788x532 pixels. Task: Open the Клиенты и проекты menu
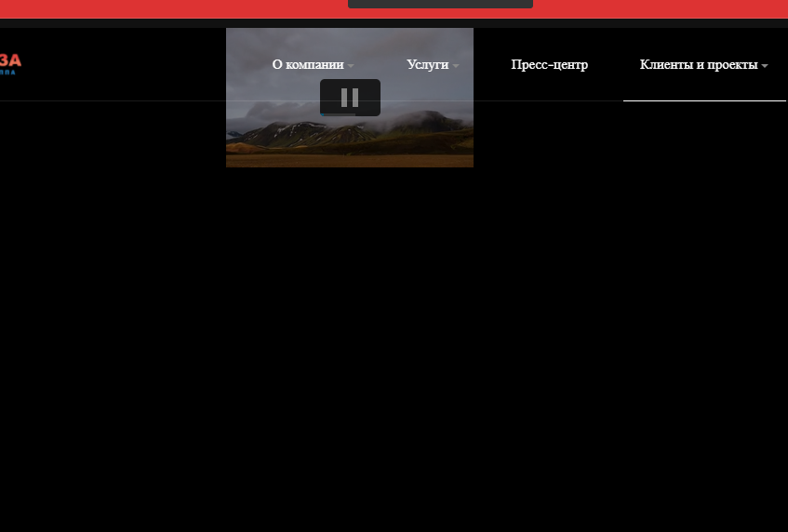click(x=699, y=65)
